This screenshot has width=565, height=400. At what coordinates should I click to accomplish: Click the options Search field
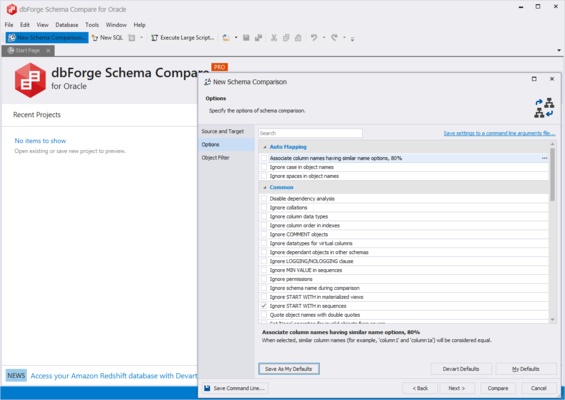tap(310, 133)
